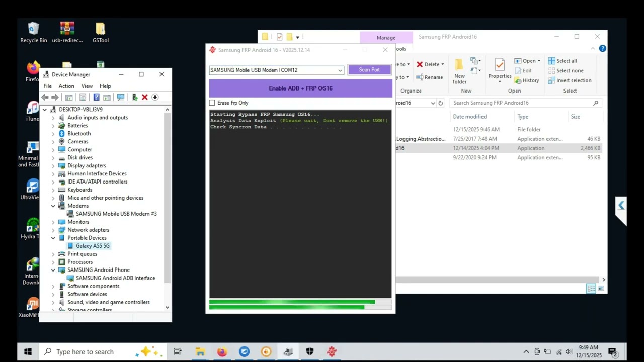Collapse the Modems tree node
This screenshot has height=362, width=644.
click(x=53, y=206)
